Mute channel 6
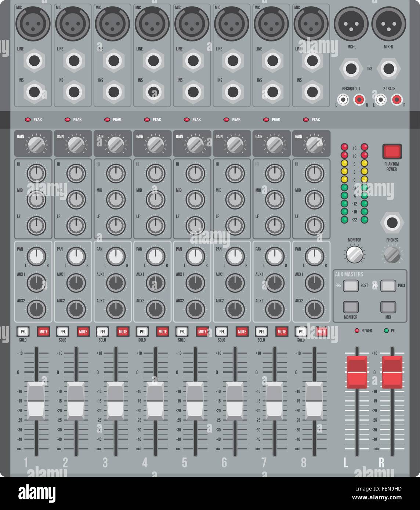Screen dimensions: 420x510 pos(242,332)
